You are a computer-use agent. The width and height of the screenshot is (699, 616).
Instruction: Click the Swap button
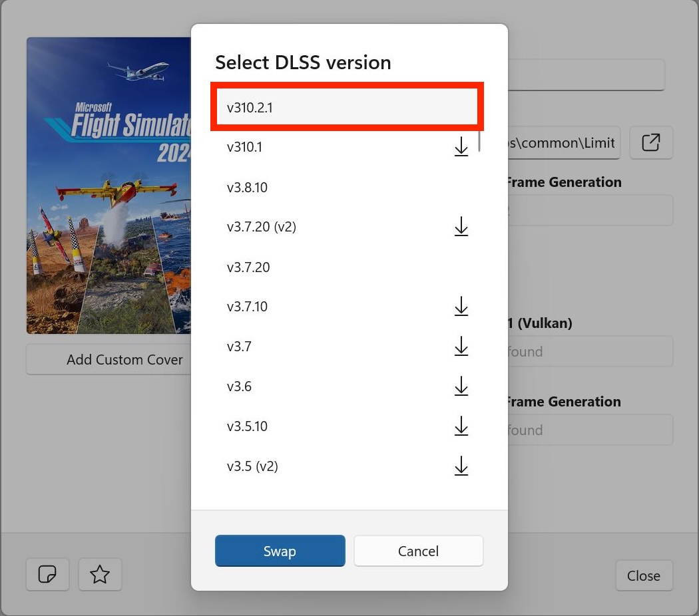[x=280, y=551]
